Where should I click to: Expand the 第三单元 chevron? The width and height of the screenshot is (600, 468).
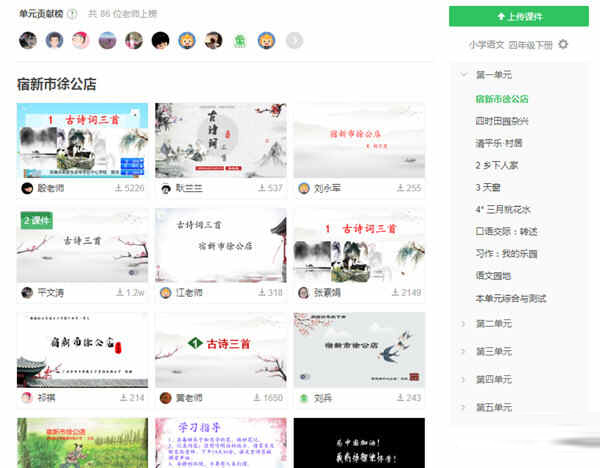pyautogui.click(x=463, y=352)
